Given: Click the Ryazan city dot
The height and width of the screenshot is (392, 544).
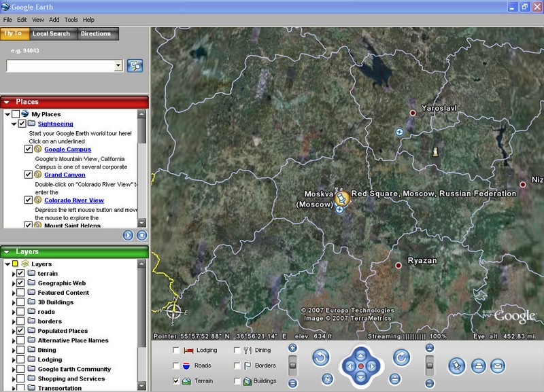Looking at the screenshot, I should coord(398,266).
